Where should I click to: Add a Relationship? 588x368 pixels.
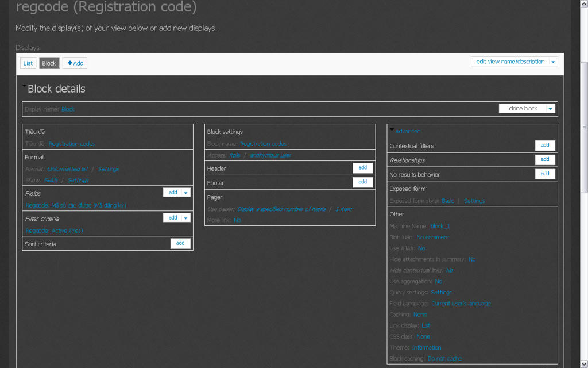[545, 159]
